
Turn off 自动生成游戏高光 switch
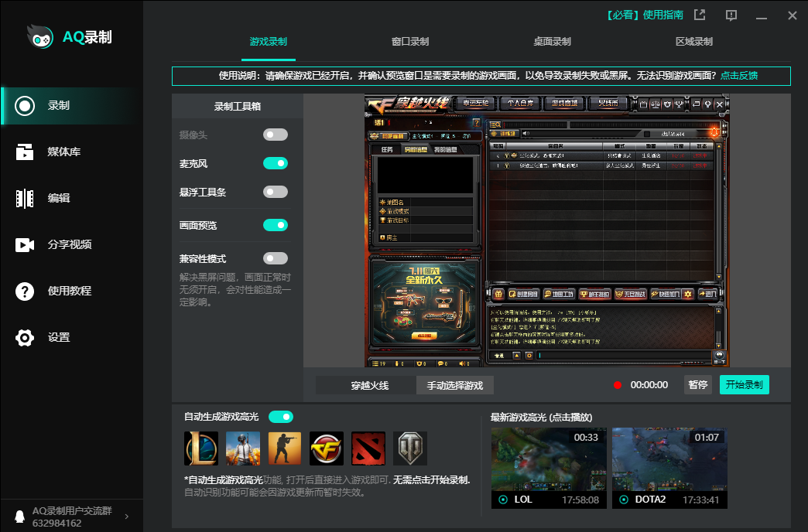(x=281, y=417)
